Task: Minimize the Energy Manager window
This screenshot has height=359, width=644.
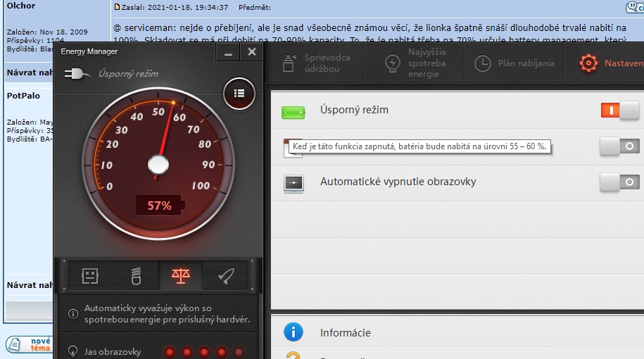Action: (228, 52)
